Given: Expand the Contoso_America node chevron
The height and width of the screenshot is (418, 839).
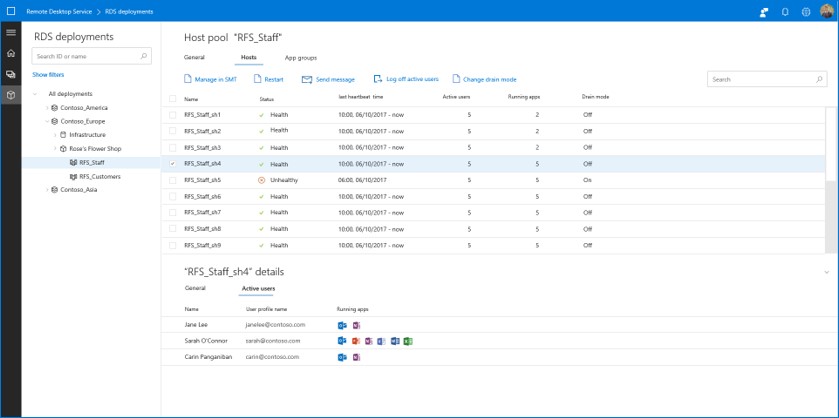Looking at the screenshot, I should tap(47, 108).
